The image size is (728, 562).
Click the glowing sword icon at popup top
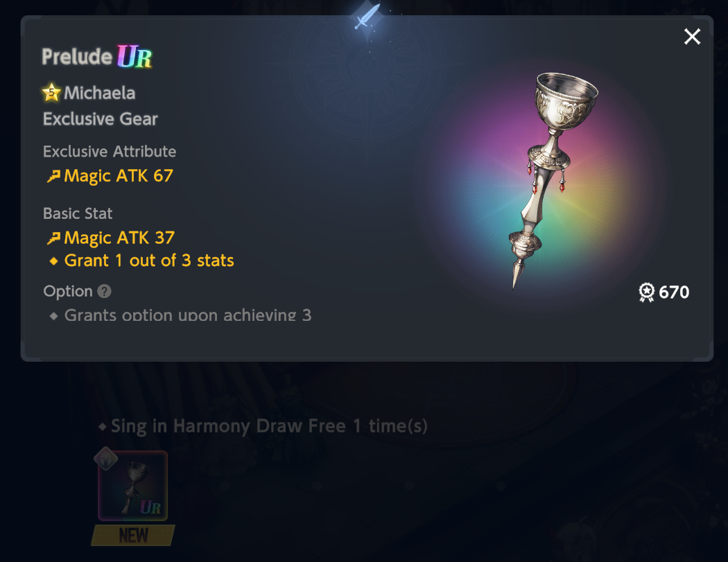tap(367, 17)
